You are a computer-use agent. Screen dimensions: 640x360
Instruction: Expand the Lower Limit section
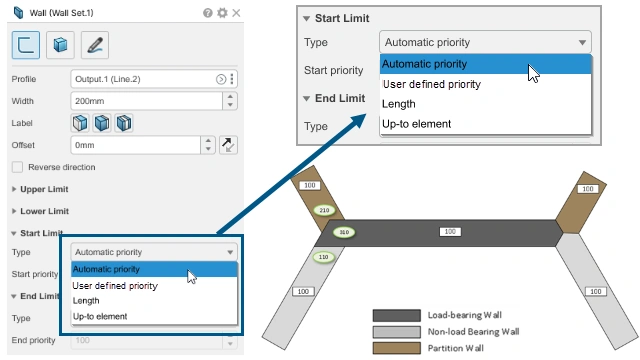click(14, 211)
